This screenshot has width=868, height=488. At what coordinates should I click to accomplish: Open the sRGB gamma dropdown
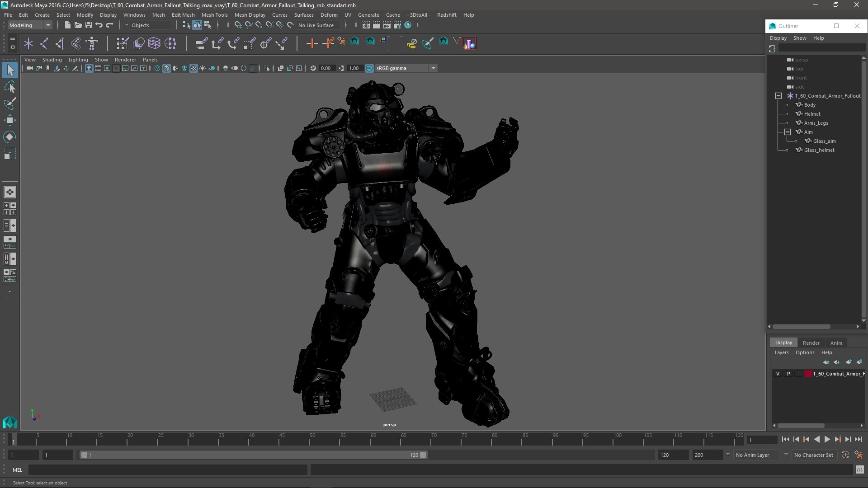click(406, 68)
